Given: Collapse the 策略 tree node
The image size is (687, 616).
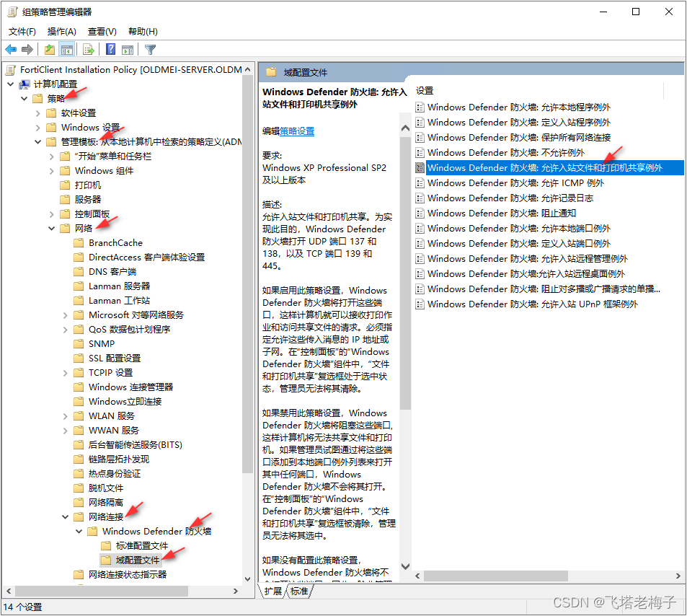Looking at the screenshot, I should click(24, 99).
